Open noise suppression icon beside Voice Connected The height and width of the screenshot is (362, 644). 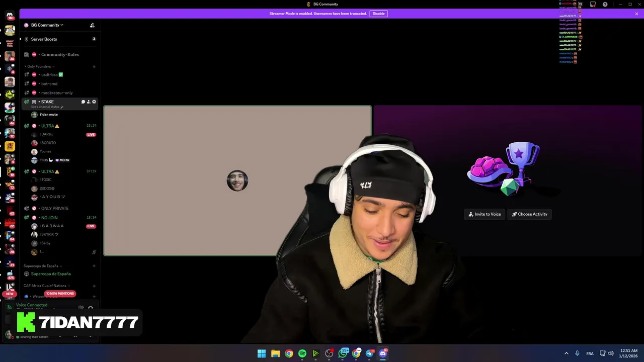[81, 307]
